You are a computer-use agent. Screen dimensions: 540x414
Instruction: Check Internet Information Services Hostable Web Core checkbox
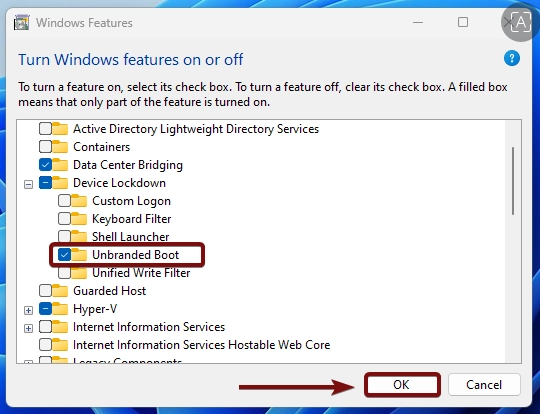pos(45,344)
